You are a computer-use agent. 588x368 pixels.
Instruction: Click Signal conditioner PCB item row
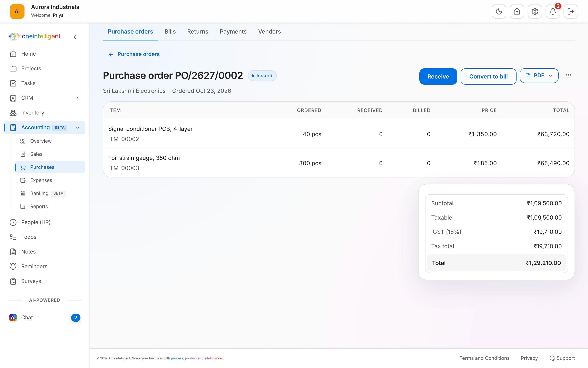point(339,134)
